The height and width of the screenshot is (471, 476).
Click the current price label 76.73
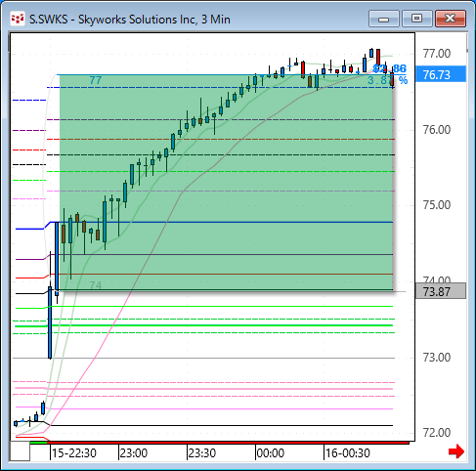tap(441, 74)
